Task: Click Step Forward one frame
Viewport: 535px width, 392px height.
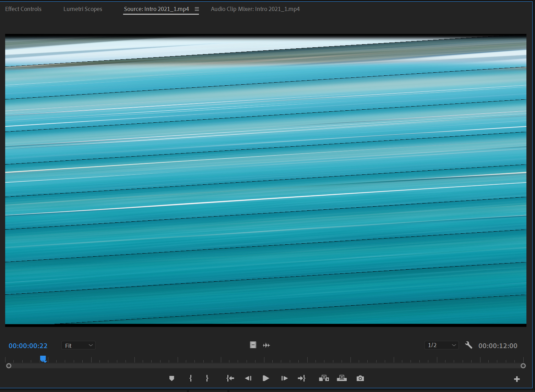Action: point(284,378)
